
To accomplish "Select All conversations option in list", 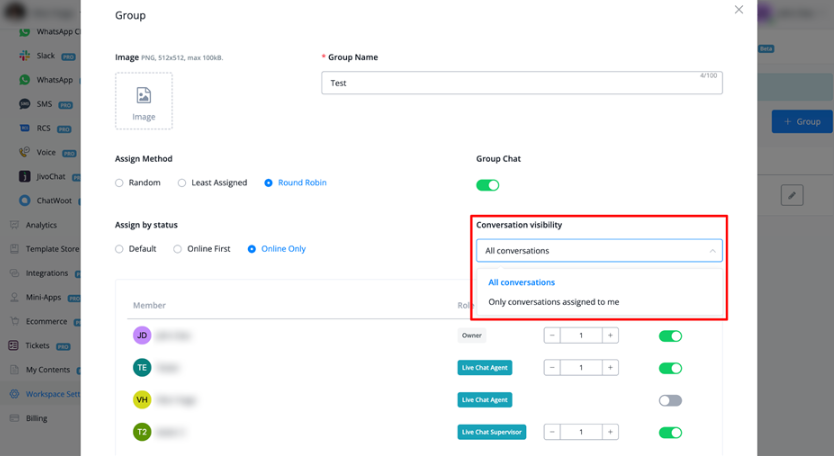I will point(521,282).
